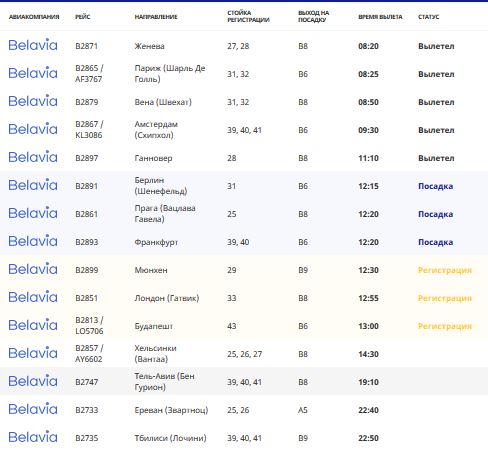
Task: Click the СТОЙКА РЕГИСТРАЦИИ column header
Action: 248,16
